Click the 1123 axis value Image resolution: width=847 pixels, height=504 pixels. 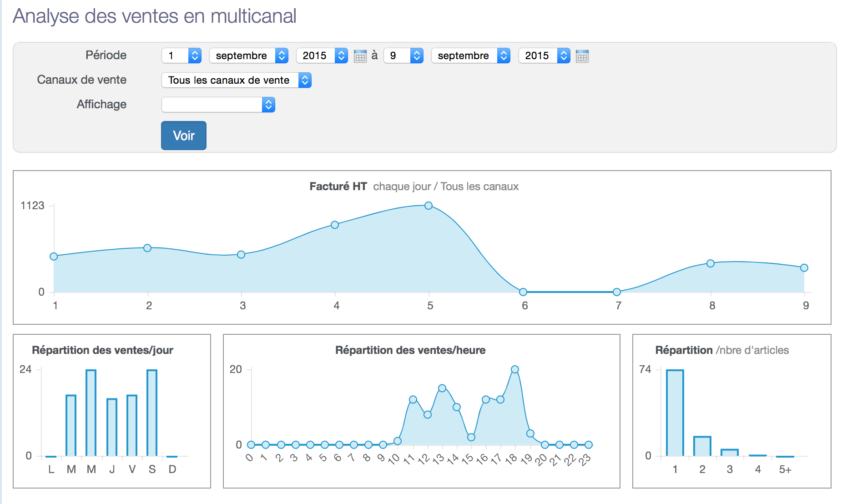click(32, 206)
